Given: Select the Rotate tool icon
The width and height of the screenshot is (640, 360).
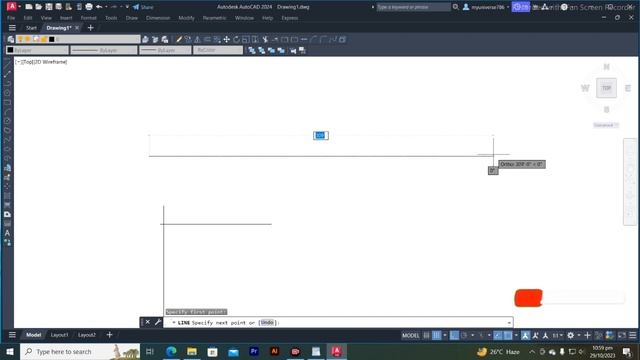Looking at the screenshot, I should point(236,39).
